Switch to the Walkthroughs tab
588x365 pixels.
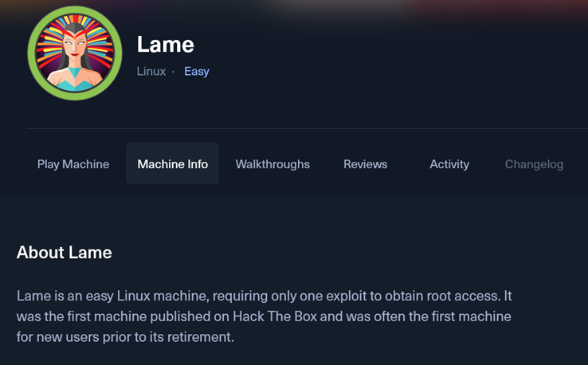272,164
